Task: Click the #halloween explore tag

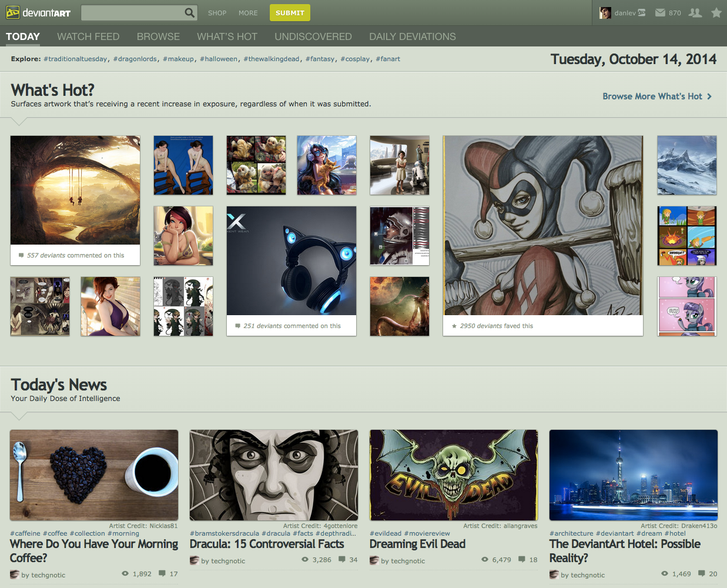Action: tap(219, 59)
